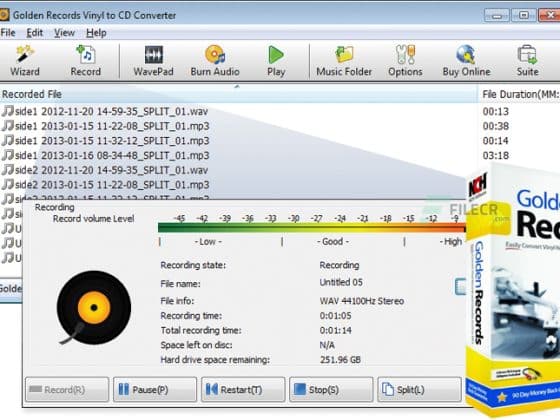The width and height of the screenshot is (560, 420).
Task: Click the 00:14 duration cell
Action: coord(495,141)
